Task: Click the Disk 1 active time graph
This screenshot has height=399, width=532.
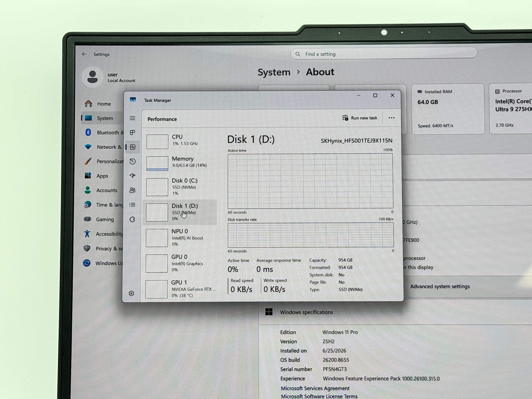Action: 310,181
